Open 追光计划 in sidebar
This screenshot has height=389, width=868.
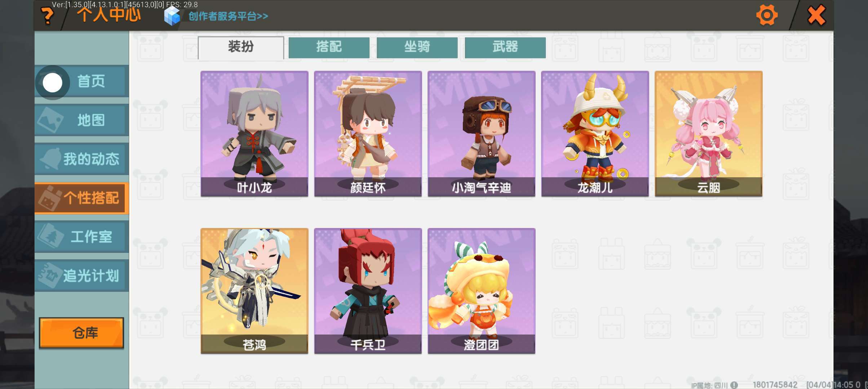(x=82, y=276)
